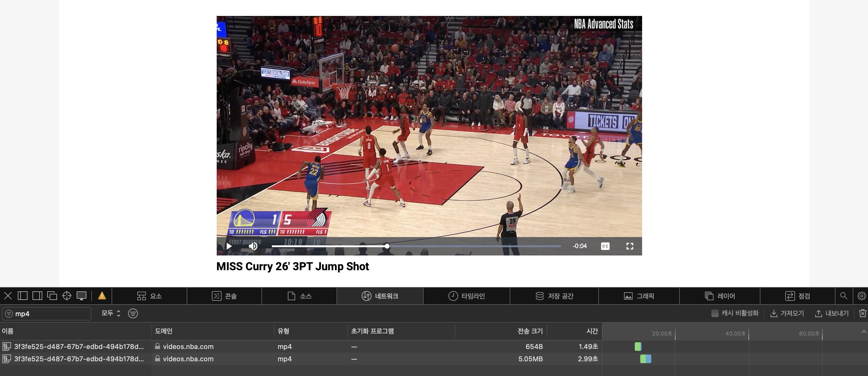
Task: Sort by the 유형 column header
Action: tap(311, 331)
